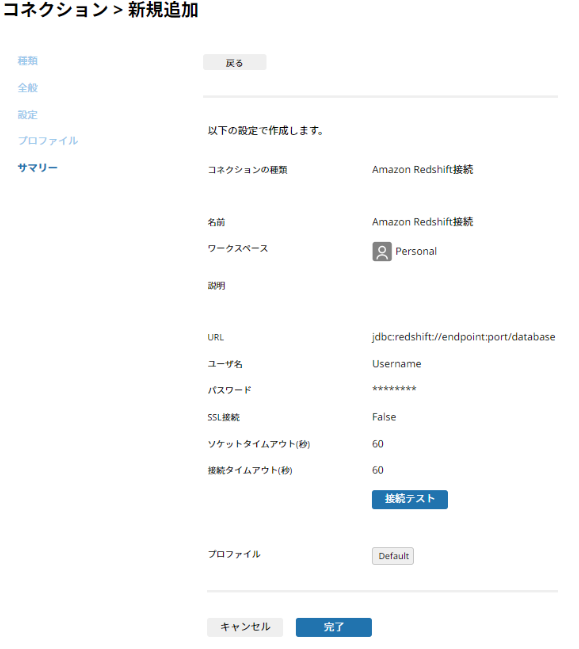Cancel with the キャンセル button
579x649 pixels.
[245, 627]
